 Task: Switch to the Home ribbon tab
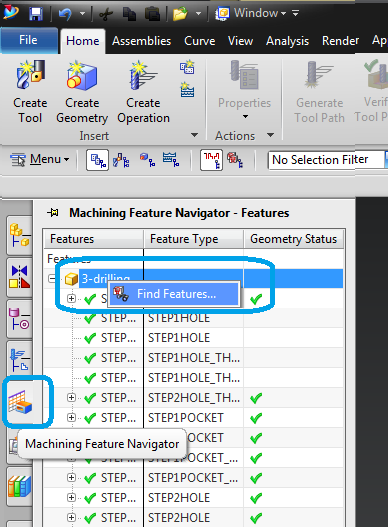pyautogui.click(x=82, y=41)
